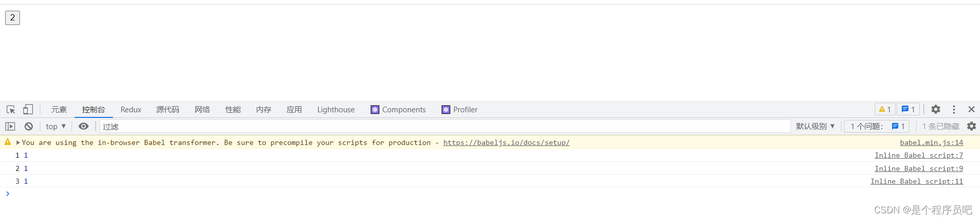
Task: Open the React Components tab
Action: (398, 110)
